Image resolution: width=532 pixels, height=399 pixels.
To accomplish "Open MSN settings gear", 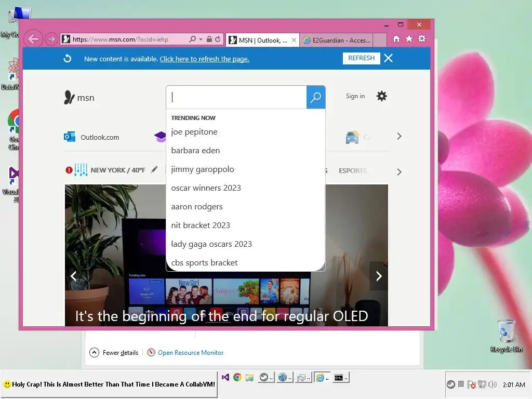I will [x=382, y=96].
